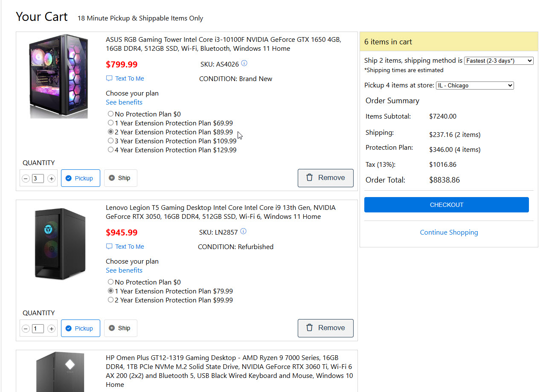Click the blue CHECKOUT button
Screen dimensions: 546x392
446,205
